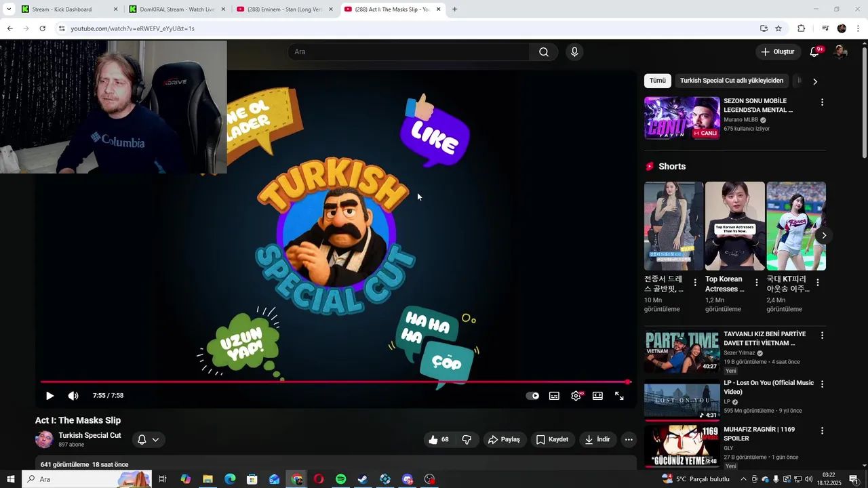Click the İndir download button
Viewport: 868px width, 488px height.
pos(597,439)
